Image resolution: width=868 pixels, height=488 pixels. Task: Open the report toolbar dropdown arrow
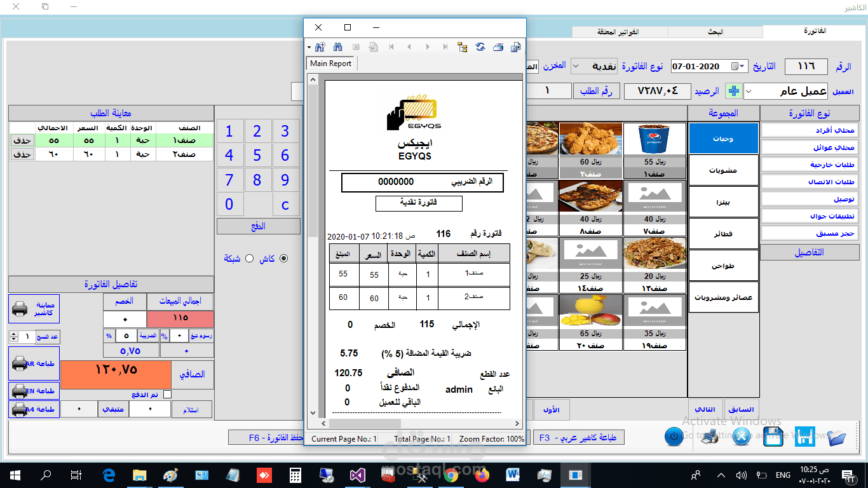pos(309,47)
